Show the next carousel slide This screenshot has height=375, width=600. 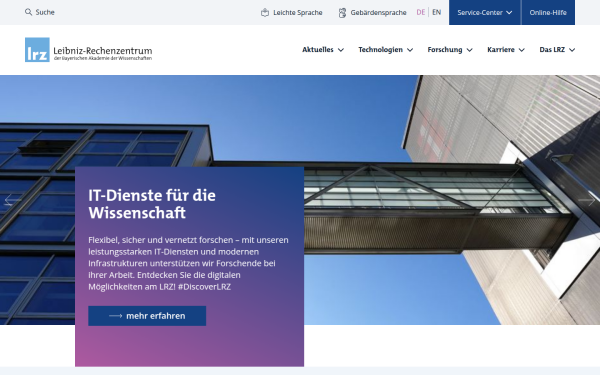587,200
